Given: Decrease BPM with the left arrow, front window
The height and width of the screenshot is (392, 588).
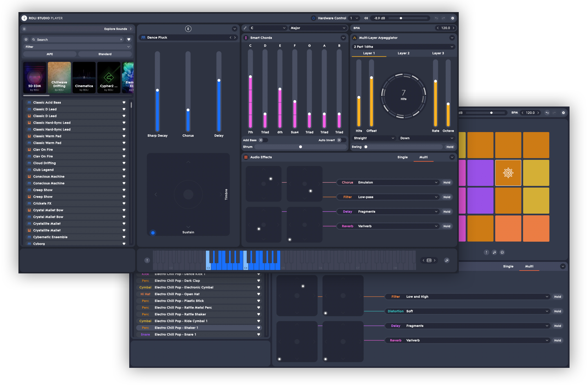Looking at the screenshot, I should tap(438, 28).
